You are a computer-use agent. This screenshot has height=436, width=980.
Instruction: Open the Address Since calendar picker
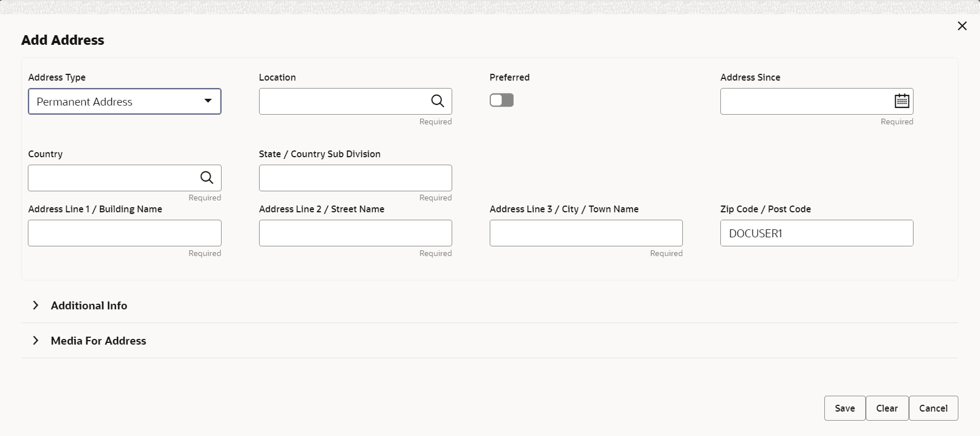pyautogui.click(x=902, y=101)
